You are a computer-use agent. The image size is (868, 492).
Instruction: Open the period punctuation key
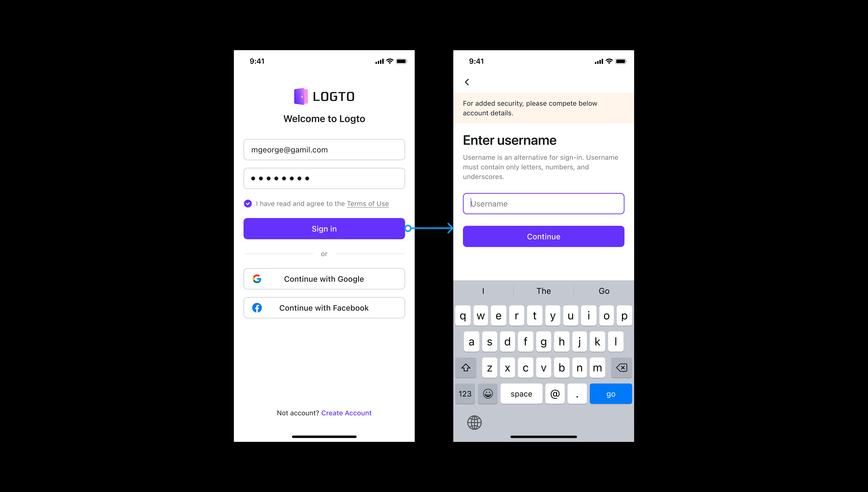pos(576,394)
